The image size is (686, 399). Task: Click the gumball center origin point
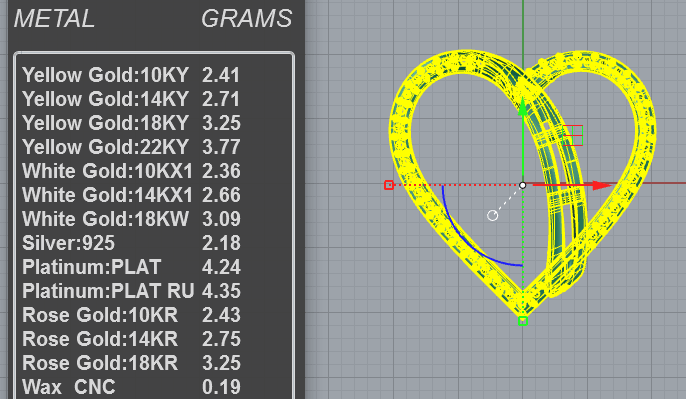[522, 185]
